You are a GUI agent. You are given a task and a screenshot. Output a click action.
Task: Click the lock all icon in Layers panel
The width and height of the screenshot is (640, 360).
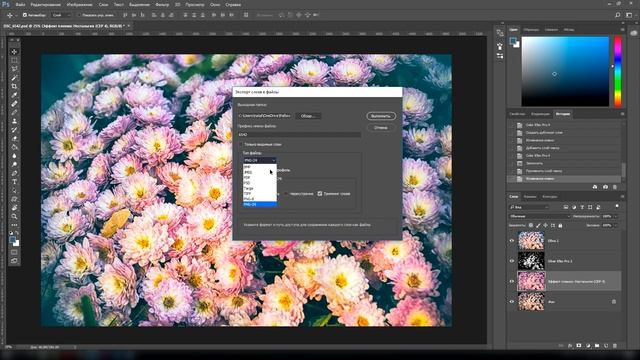(560, 225)
